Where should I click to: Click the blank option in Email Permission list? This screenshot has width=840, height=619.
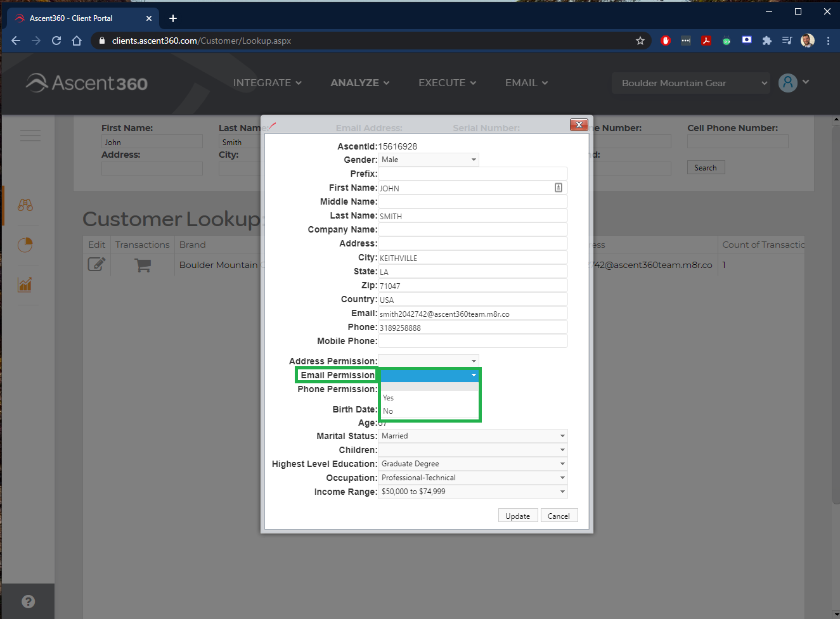[x=429, y=386]
